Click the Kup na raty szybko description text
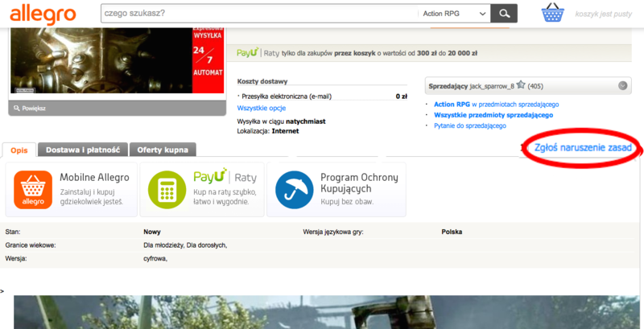 pyautogui.click(x=225, y=196)
